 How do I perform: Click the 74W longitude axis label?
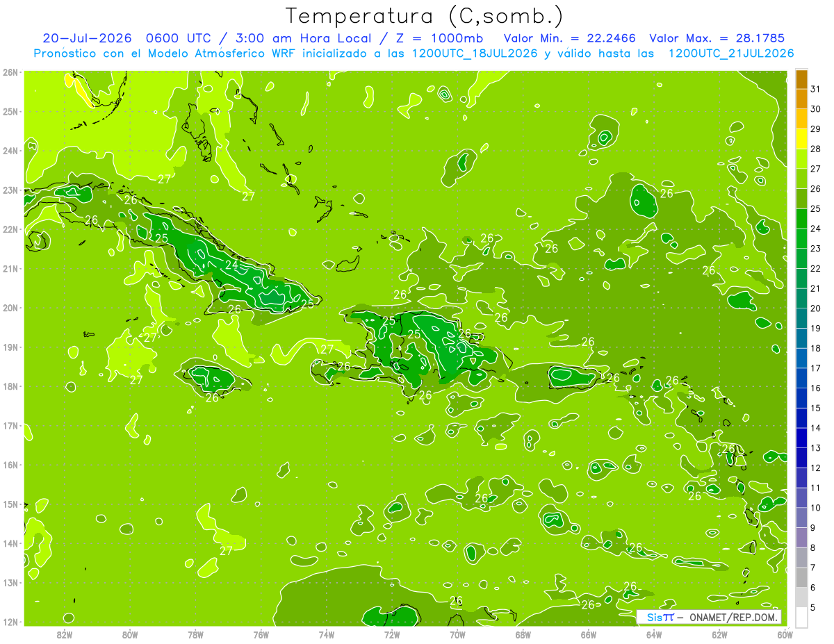click(326, 634)
